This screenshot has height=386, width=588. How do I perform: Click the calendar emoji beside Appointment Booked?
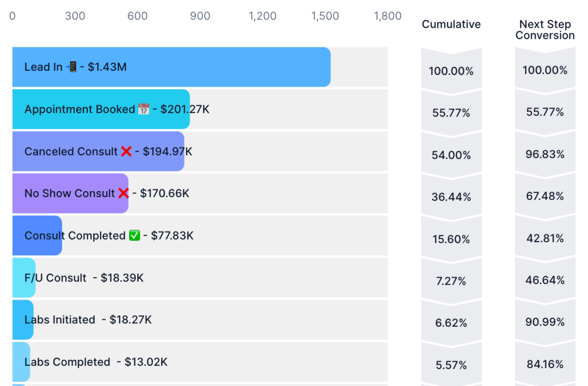coord(144,109)
